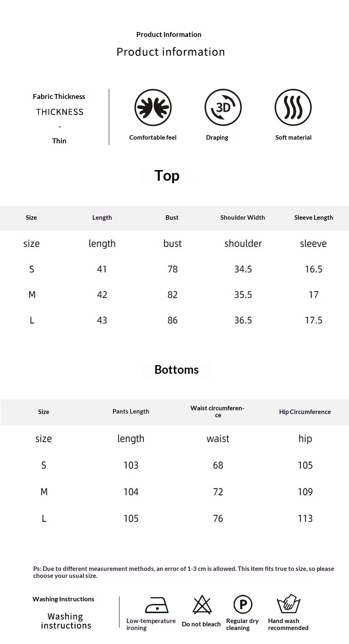This screenshot has height=644, width=349.
Task: Click the Comfortable feel hands icon
Action: coord(153,108)
